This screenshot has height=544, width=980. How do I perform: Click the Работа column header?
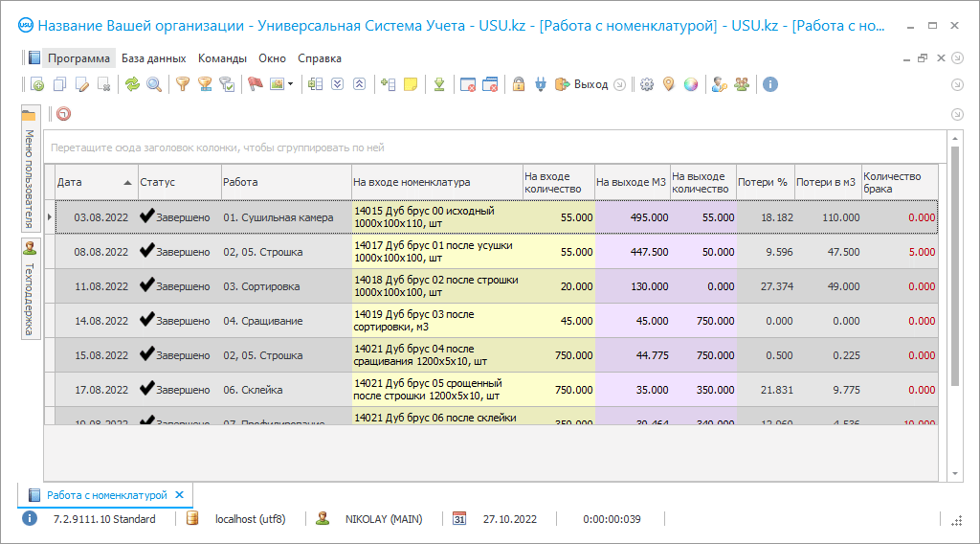point(286,182)
